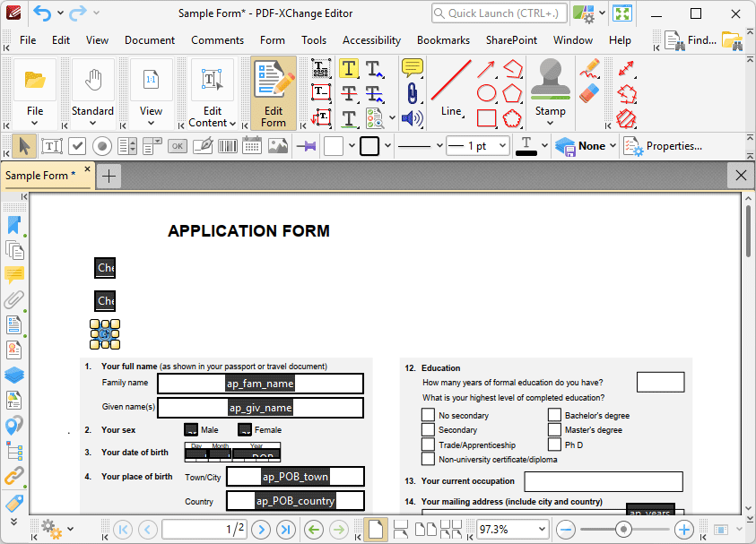Viewport: 756px width, 544px height.
Task: Open the Accessibility menu
Action: (372, 40)
